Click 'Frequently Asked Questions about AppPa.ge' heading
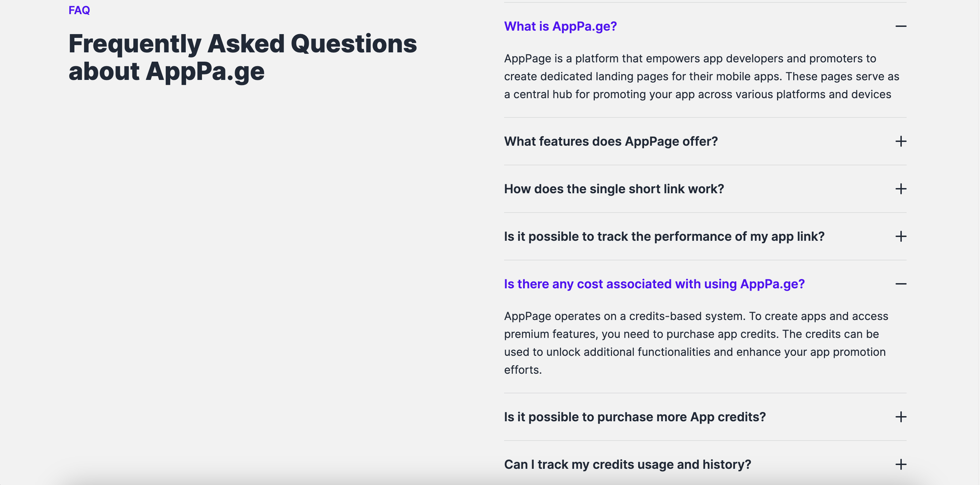 (243, 57)
